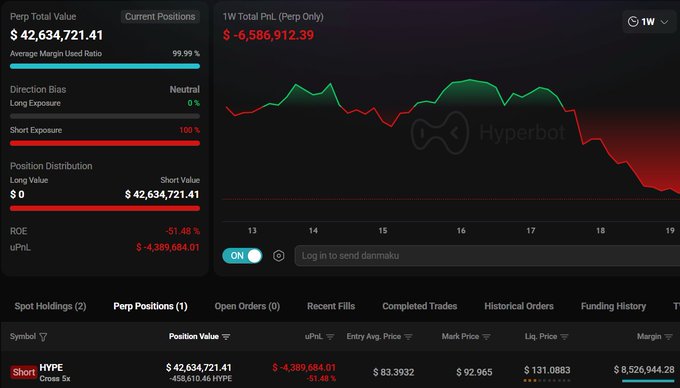Click Neutral direction bias label
680x388 pixels.
pyautogui.click(x=184, y=89)
